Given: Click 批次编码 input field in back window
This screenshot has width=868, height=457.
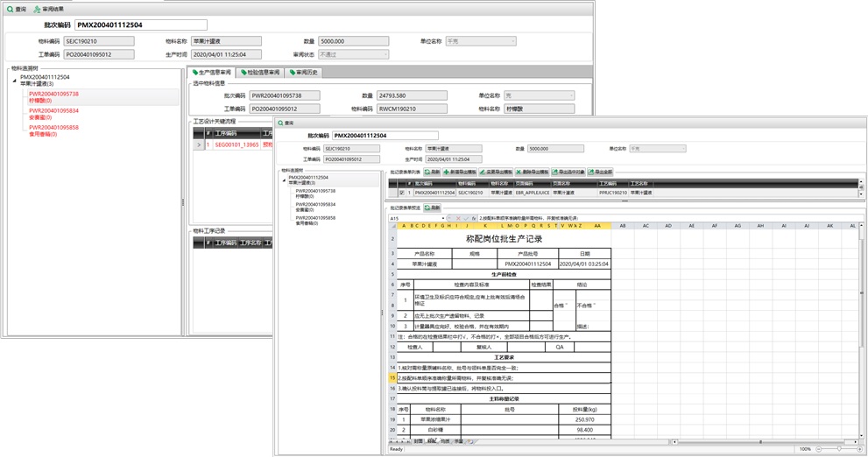Looking at the screenshot, I should (x=141, y=25).
